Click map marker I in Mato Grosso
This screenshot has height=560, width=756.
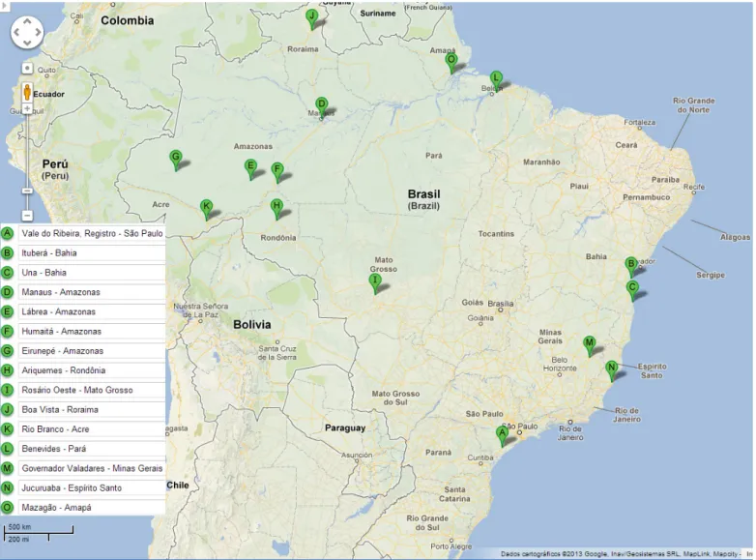[x=375, y=283]
